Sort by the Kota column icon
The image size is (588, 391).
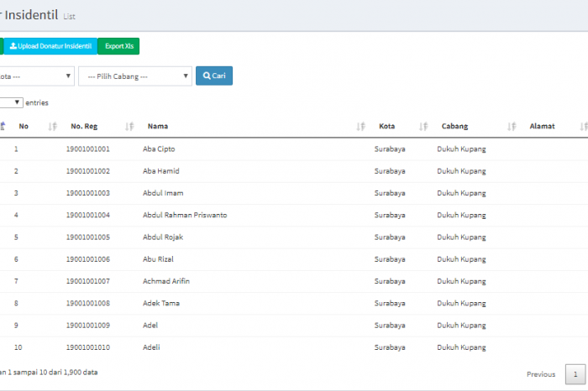tap(423, 126)
